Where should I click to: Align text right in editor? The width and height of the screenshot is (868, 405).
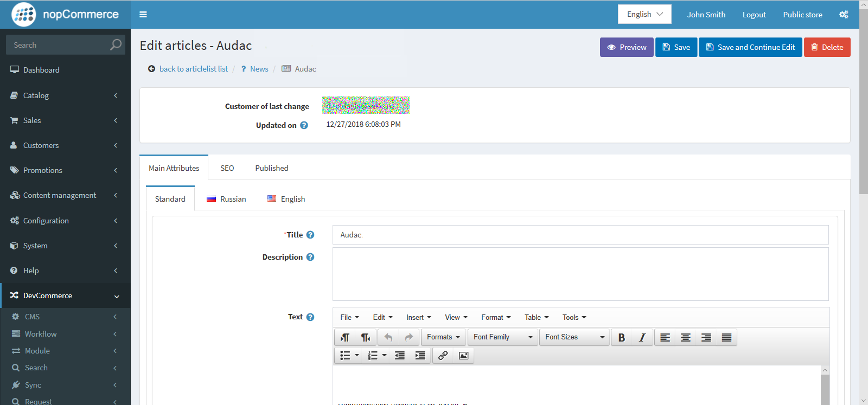click(706, 337)
